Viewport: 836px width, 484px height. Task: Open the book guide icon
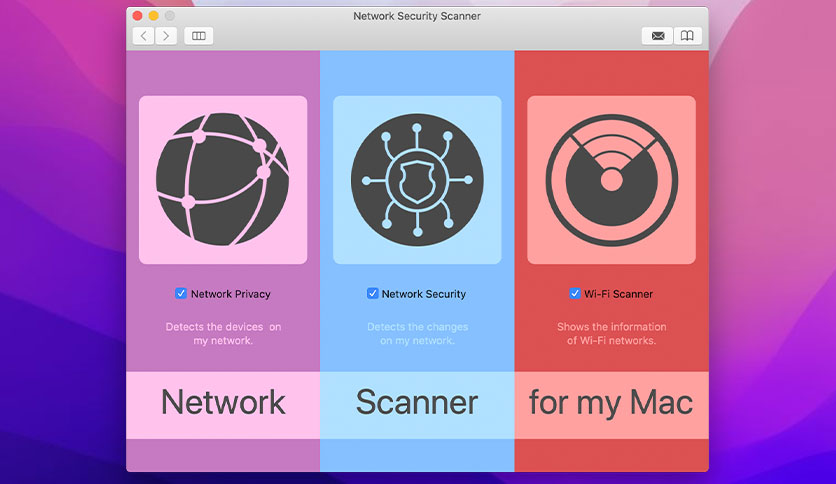point(688,36)
